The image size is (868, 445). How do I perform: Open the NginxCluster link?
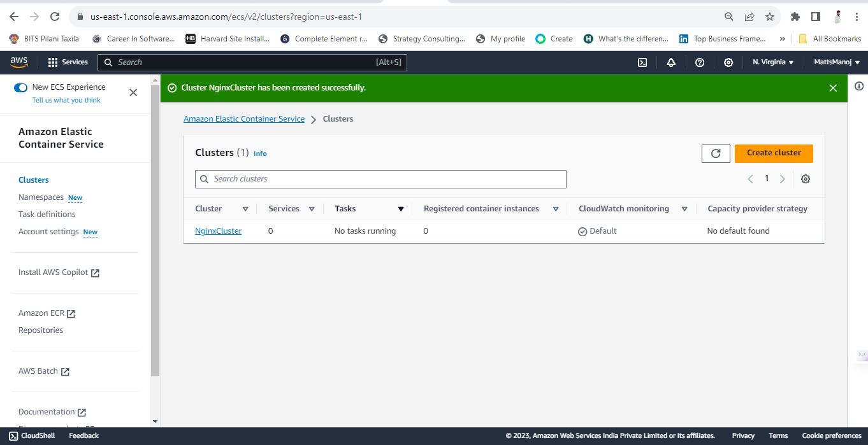[x=218, y=231]
